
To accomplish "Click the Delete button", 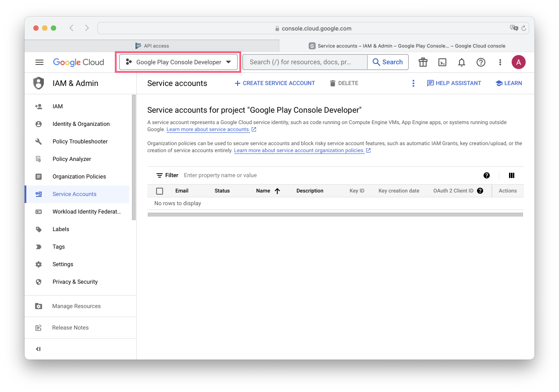I will (x=344, y=83).
